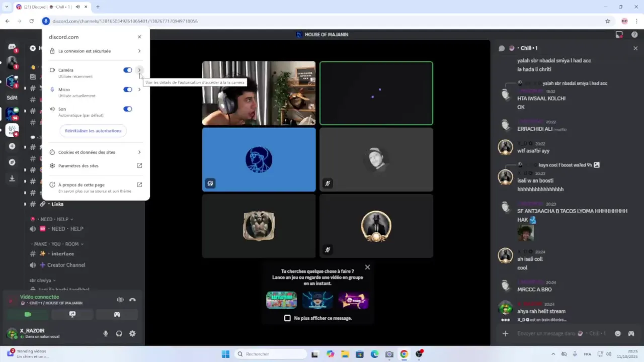This screenshot has width=644, height=362.
Task: Close the Chill • 1 chat panel
Action: coord(635,48)
